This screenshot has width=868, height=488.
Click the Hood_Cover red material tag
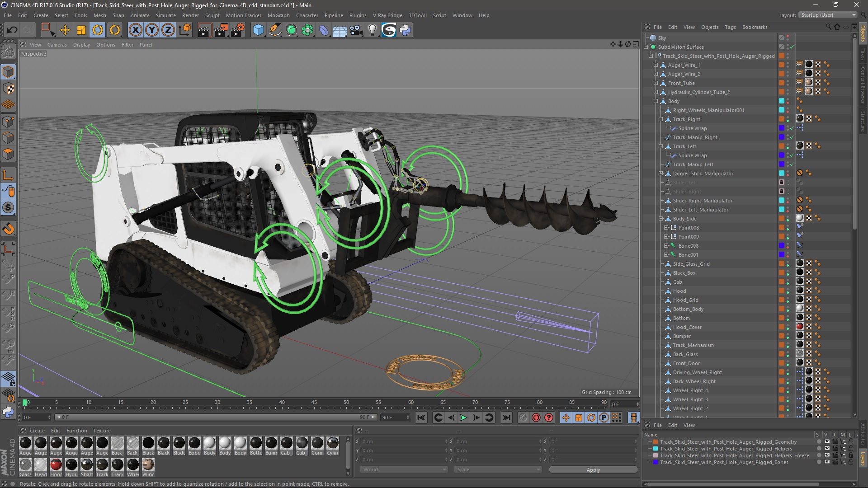(799, 327)
